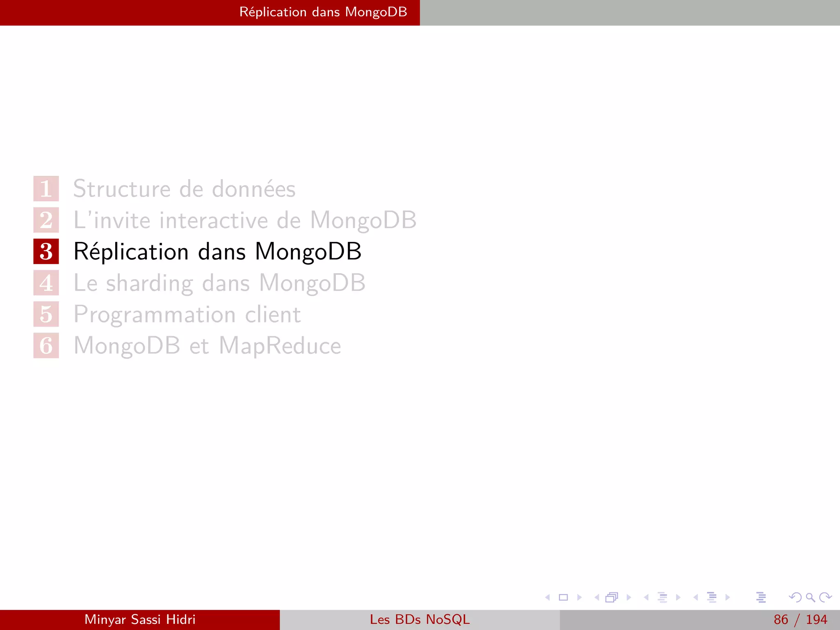This screenshot has width=840, height=630.
Task: Go to next slide with right arrow
Action: (x=580, y=597)
